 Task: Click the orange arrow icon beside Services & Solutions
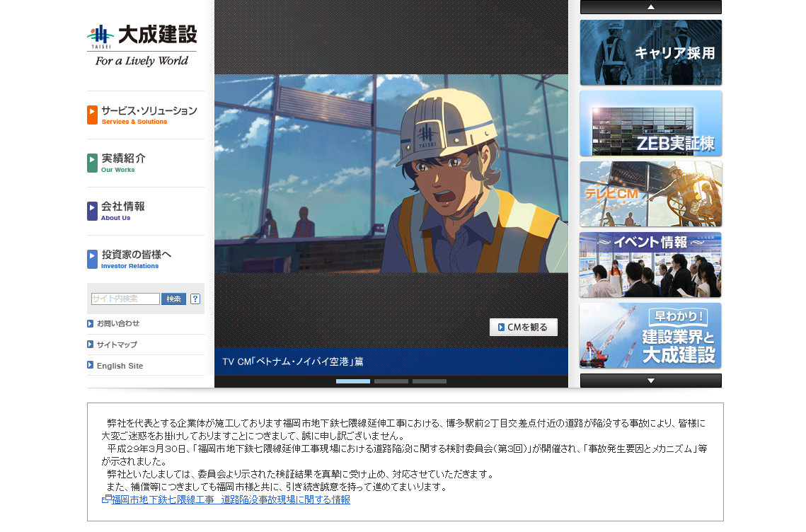pyautogui.click(x=92, y=115)
